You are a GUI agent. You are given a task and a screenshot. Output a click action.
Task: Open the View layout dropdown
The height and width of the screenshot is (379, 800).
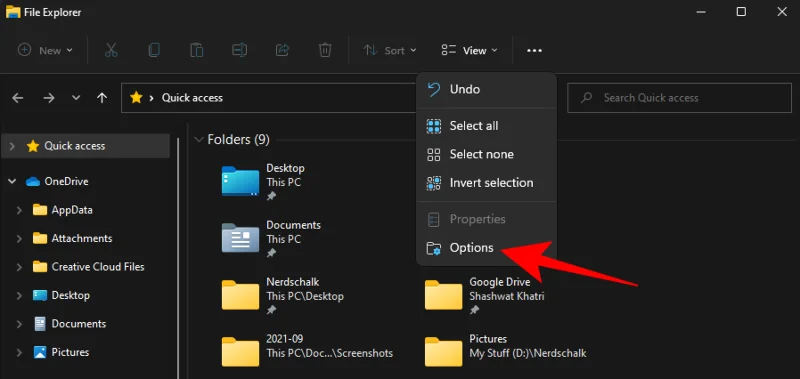(x=469, y=50)
